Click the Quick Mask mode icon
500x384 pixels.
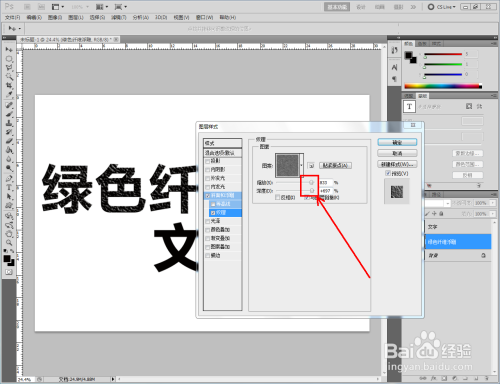pos(9,272)
